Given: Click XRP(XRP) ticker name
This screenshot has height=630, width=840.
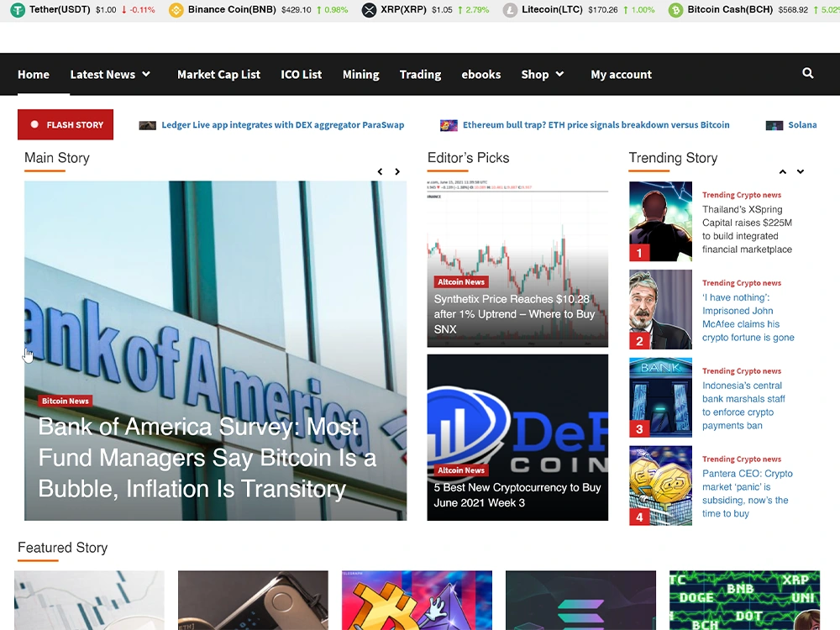Looking at the screenshot, I should pos(403,9).
